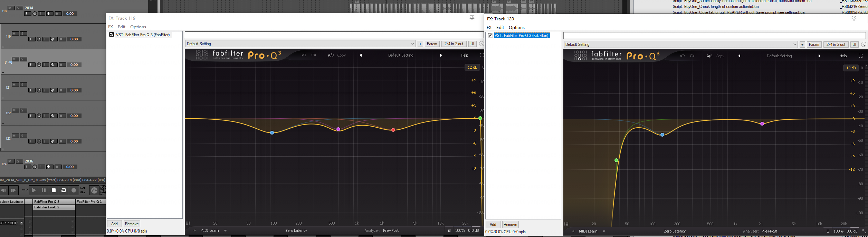
Task: Redo the change in Track 119's Pro-Q 3
Action: [314, 55]
